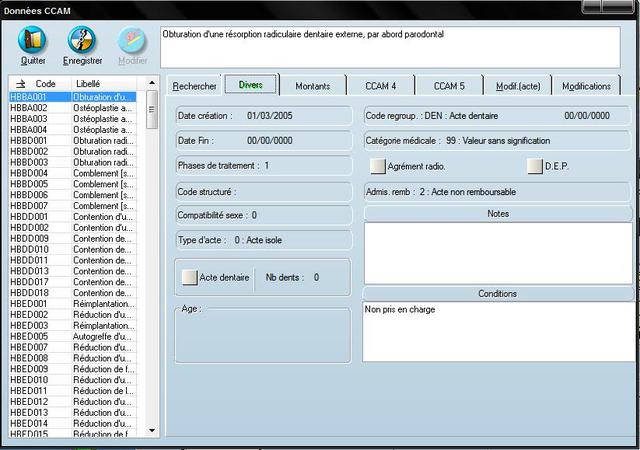The image size is (640, 450).
Task: Click the Quitter door icon
Action: click(32, 40)
